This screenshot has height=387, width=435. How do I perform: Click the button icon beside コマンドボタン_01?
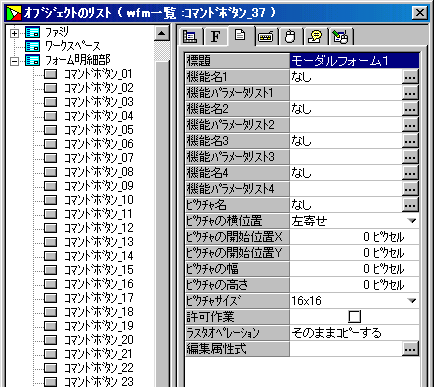[x=50, y=74]
